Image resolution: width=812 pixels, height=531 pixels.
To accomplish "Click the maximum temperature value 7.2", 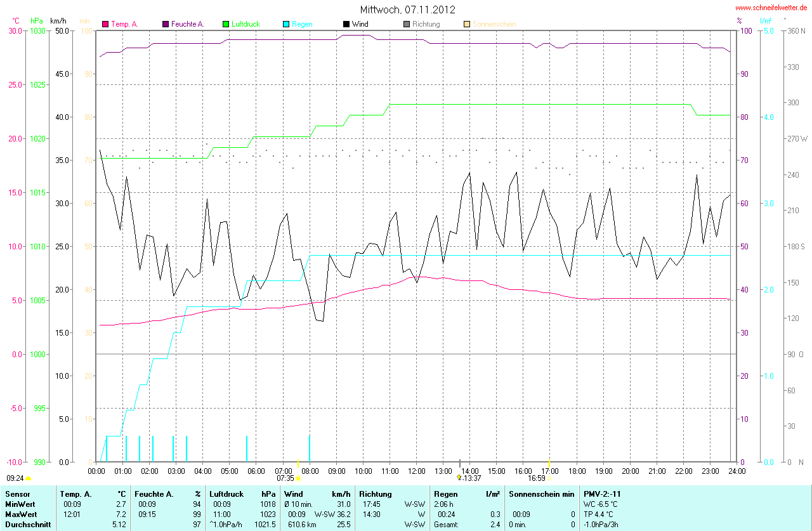I will [121, 514].
